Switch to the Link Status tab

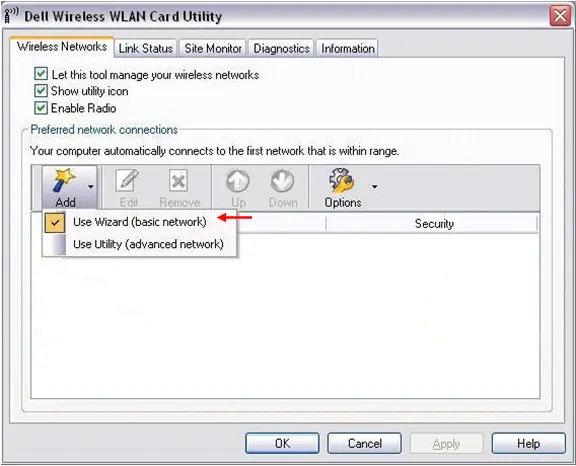[x=145, y=48]
